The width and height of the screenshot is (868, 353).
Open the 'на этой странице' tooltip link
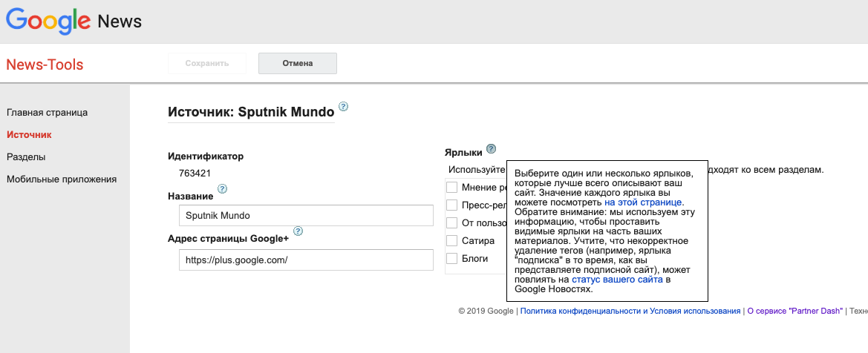(x=643, y=202)
